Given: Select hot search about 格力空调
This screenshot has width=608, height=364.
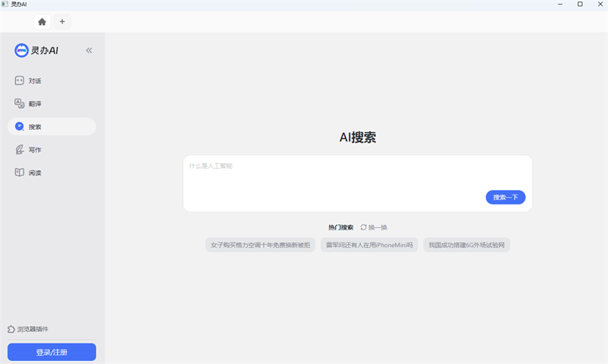Looking at the screenshot, I should pyautogui.click(x=260, y=245).
